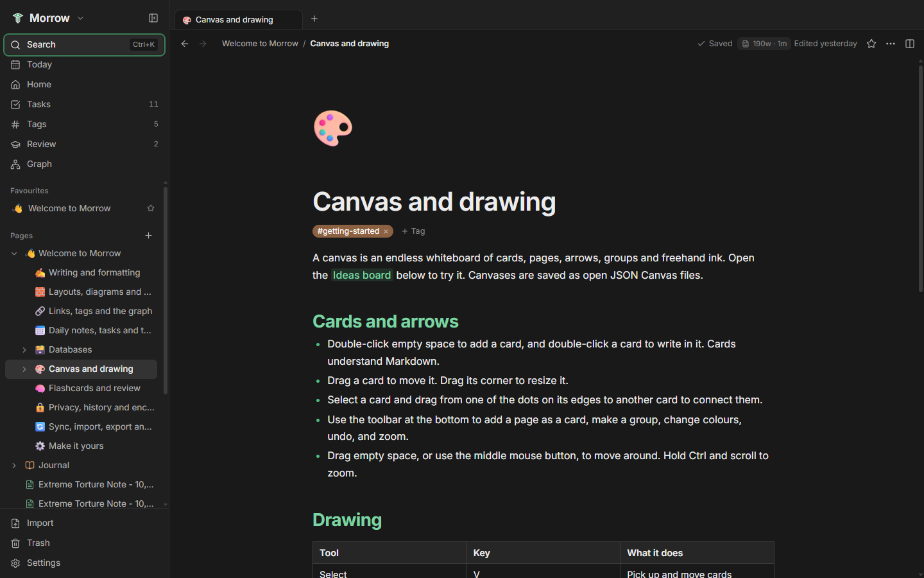Open Settings
The image size is (924, 578).
click(84, 563)
